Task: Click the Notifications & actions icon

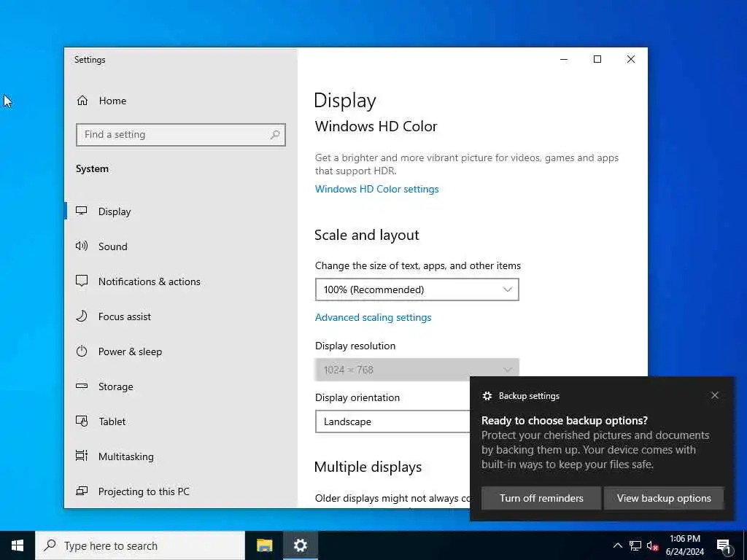Action: [82, 281]
